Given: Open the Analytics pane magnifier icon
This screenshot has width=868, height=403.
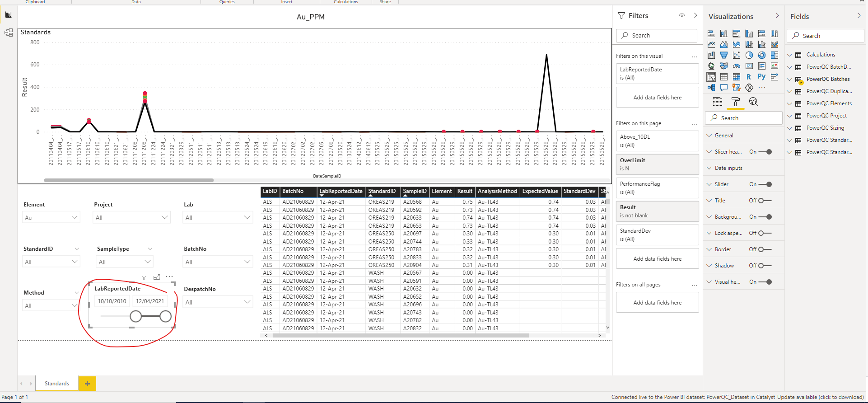Looking at the screenshot, I should tap(753, 102).
